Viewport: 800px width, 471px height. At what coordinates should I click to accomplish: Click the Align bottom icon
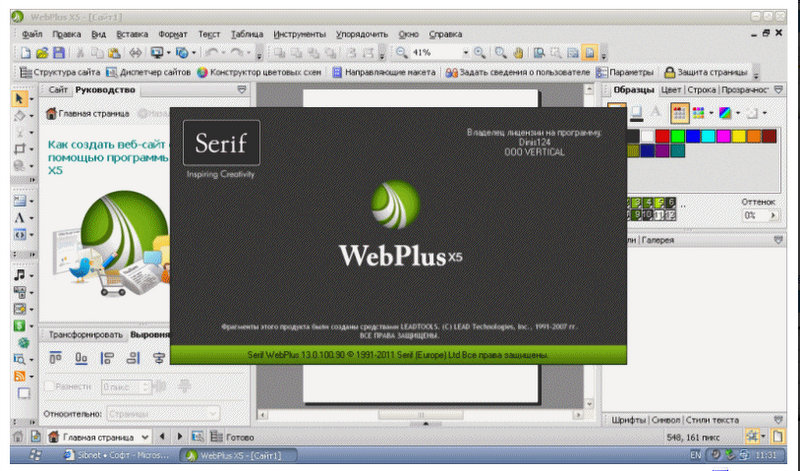point(81,358)
